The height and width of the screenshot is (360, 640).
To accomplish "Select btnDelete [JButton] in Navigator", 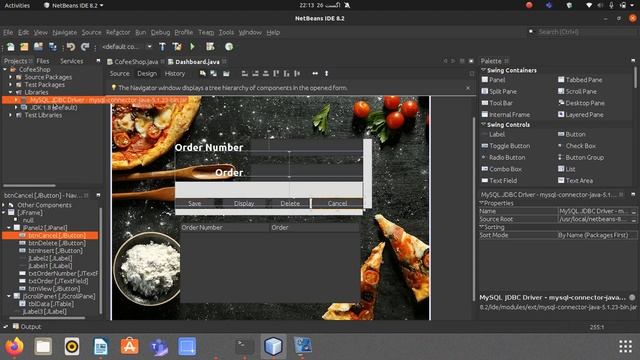I will click(57, 243).
